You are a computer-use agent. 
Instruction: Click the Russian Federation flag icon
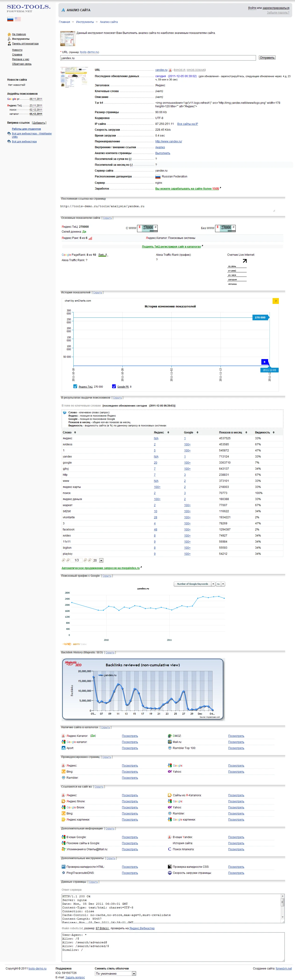(x=158, y=177)
